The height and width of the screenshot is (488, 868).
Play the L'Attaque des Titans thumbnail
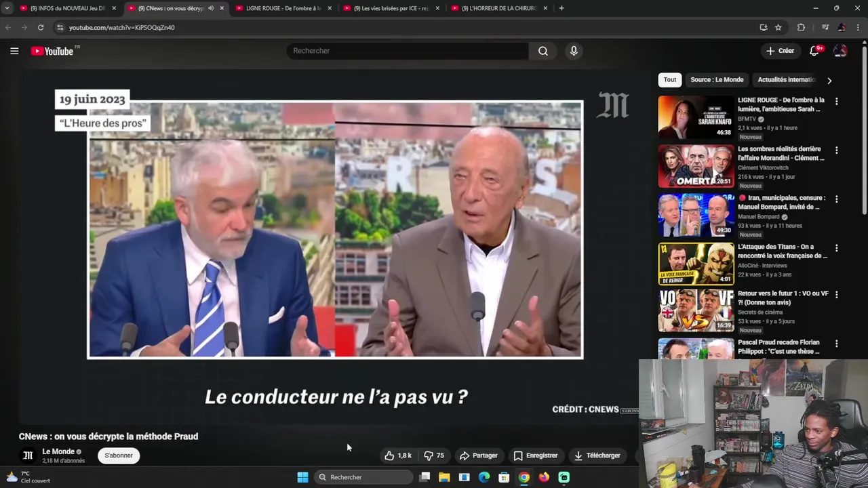click(696, 264)
